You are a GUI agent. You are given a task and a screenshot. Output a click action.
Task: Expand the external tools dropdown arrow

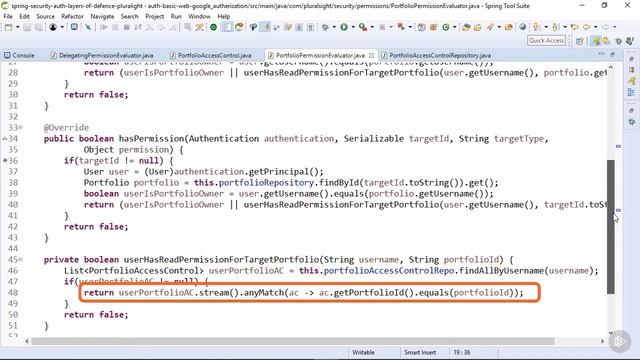point(372,27)
